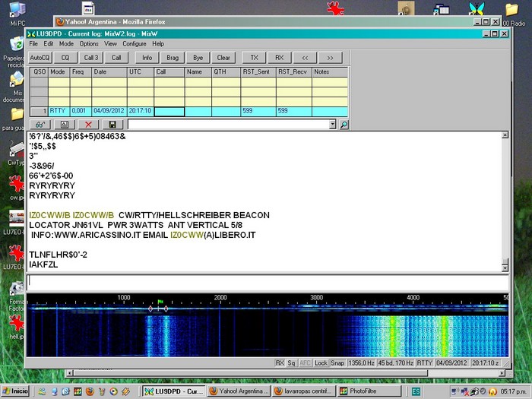Click the red X delete QSO icon
Image resolution: width=532 pixels, height=399 pixels.
(88, 124)
